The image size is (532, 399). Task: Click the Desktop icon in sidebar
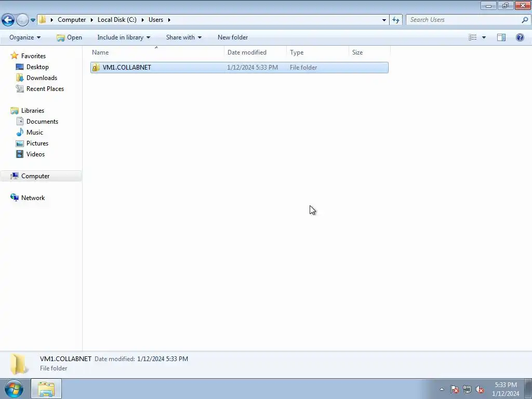(20, 67)
